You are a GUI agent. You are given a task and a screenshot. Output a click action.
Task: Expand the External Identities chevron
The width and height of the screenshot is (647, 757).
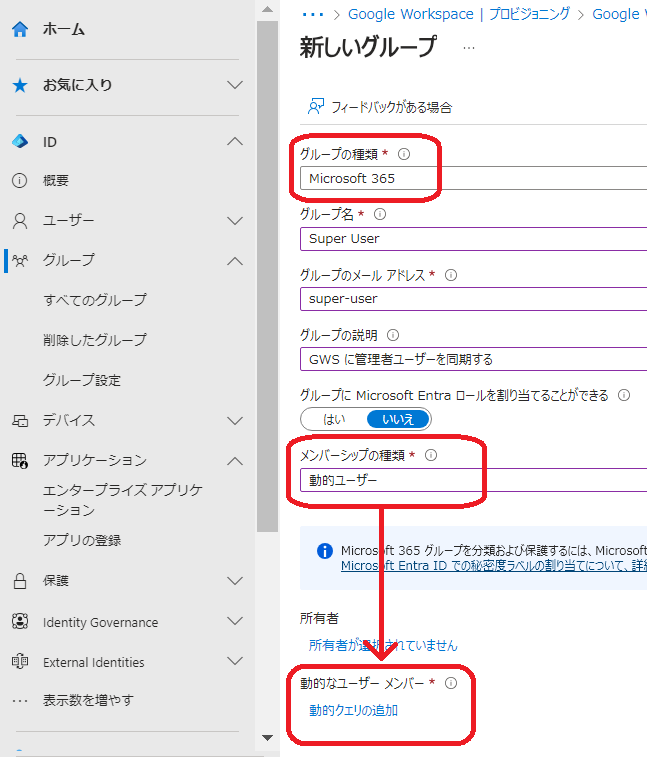(235, 661)
